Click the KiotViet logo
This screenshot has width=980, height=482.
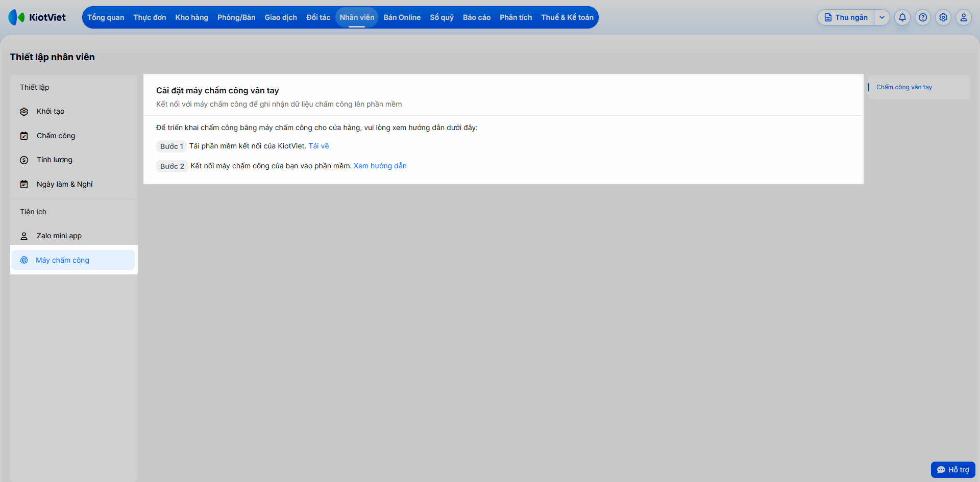(37, 17)
